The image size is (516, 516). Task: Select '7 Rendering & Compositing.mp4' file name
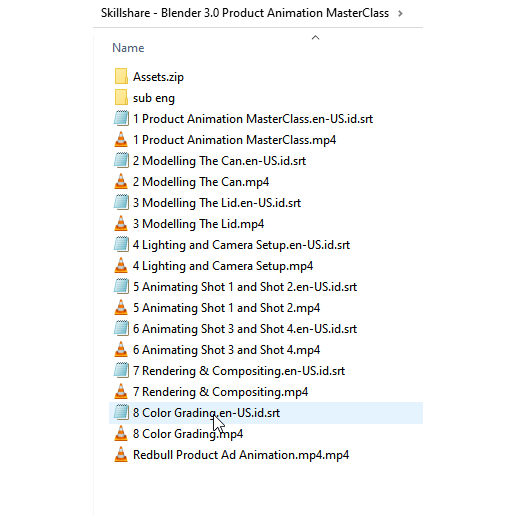coord(220,392)
